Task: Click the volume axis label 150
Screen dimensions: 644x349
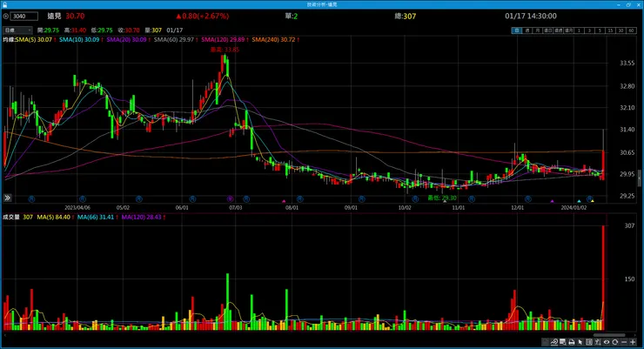Action: pos(629,279)
